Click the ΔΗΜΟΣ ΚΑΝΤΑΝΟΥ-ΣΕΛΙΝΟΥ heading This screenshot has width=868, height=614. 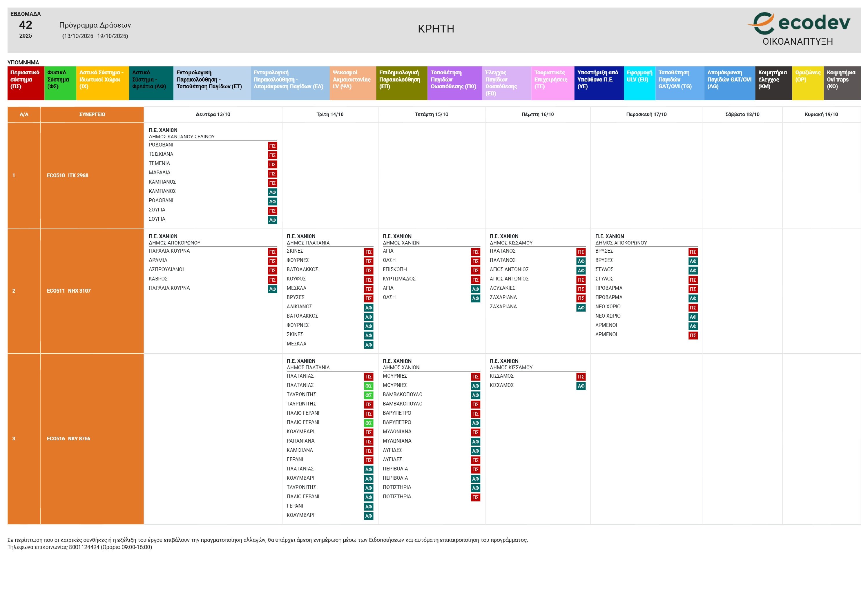(x=182, y=137)
